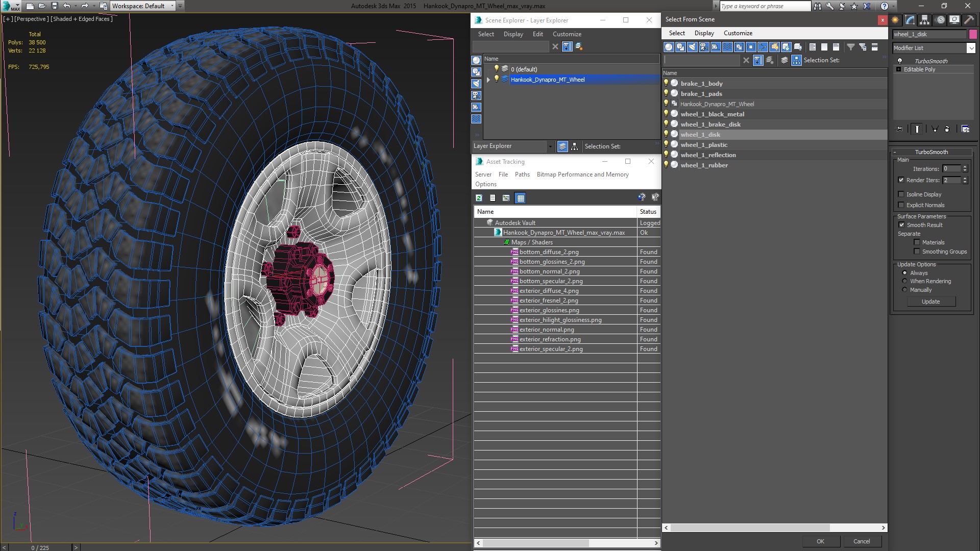980x551 pixels.
Task: Open Undo history dropdown arrow
Action: coord(76,6)
